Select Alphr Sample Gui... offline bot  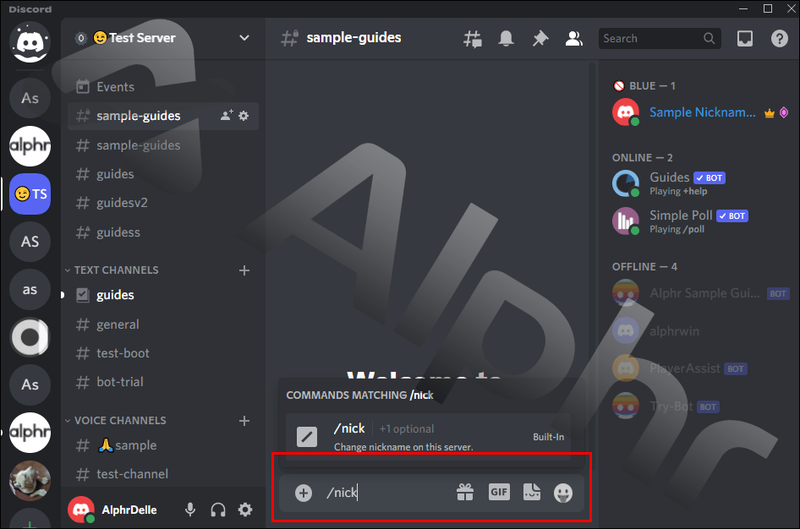pos(700,293)
